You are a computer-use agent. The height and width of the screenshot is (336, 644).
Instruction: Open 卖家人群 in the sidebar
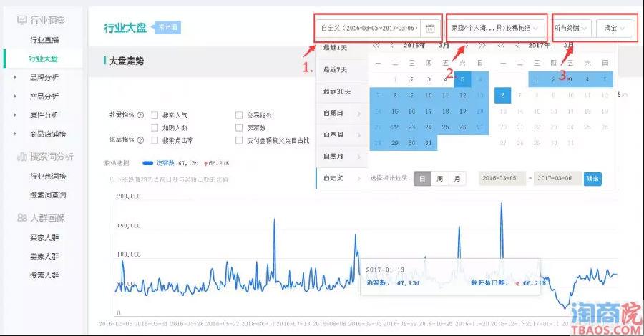[x=44, y=257]
